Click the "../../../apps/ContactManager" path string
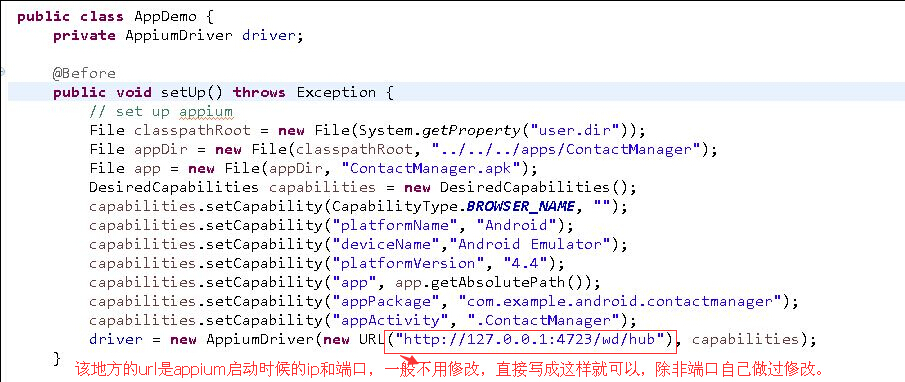Screen dimensions: 905x382 tap(566, 149)
